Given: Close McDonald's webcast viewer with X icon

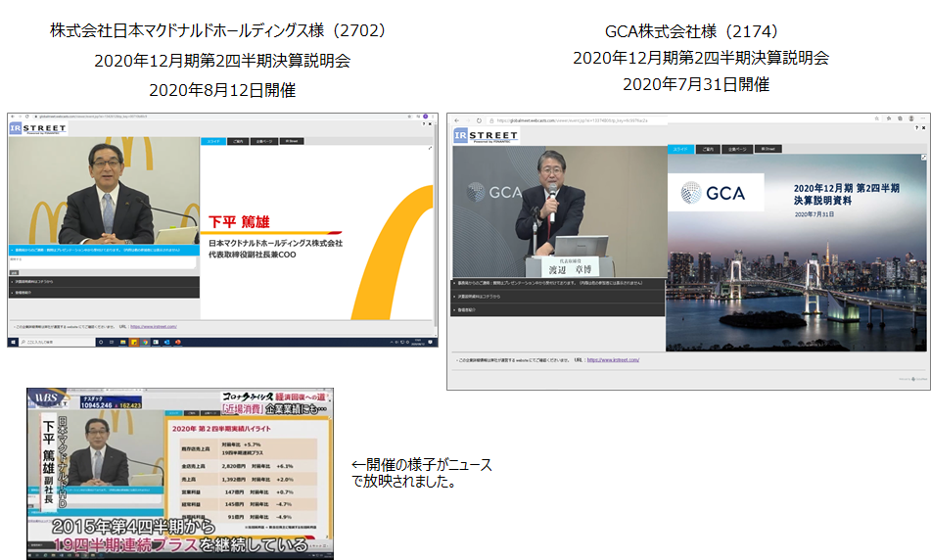Looking at the screenshot, I should click(430, 123).
